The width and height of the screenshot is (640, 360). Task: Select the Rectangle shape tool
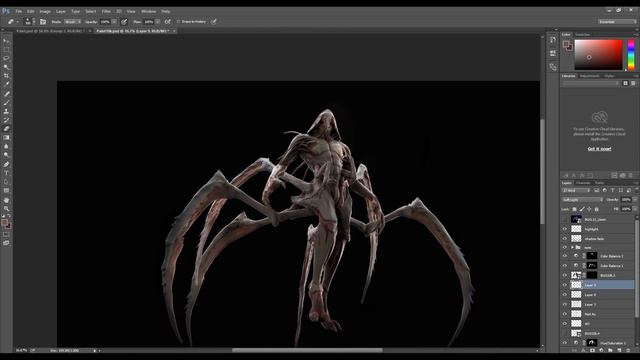coord(6,191)
